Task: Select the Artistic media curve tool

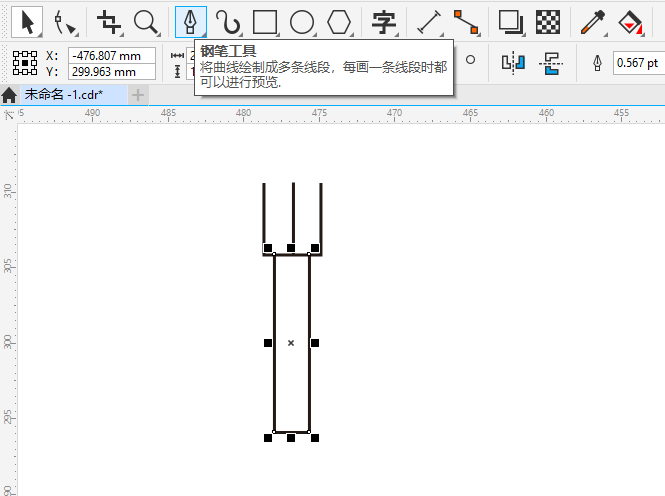Action: [x=228, y=22]
